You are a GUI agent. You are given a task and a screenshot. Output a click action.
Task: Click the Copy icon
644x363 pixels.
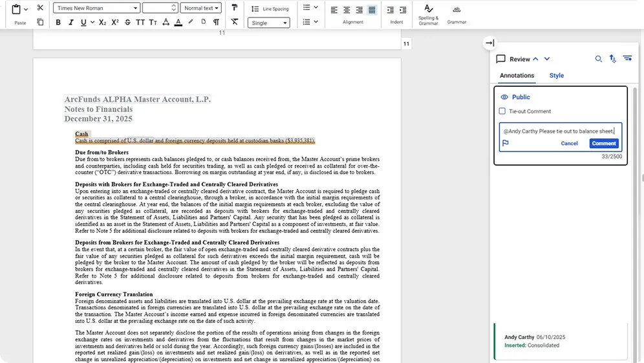click(x=40, y=22)
